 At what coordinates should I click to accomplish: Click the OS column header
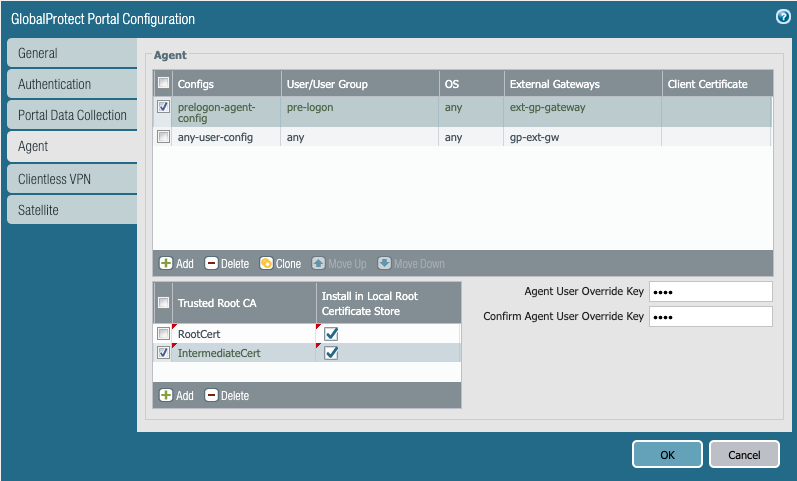point(472,84)
